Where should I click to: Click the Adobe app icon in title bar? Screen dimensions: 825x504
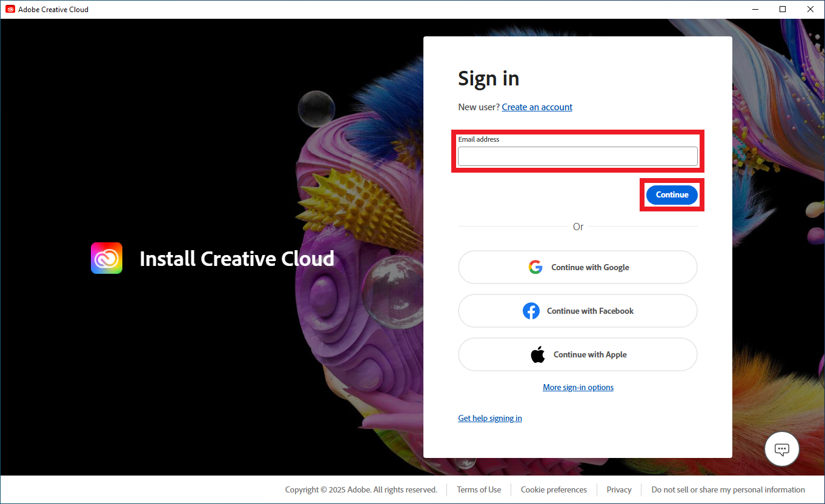(x=10, y=9)
